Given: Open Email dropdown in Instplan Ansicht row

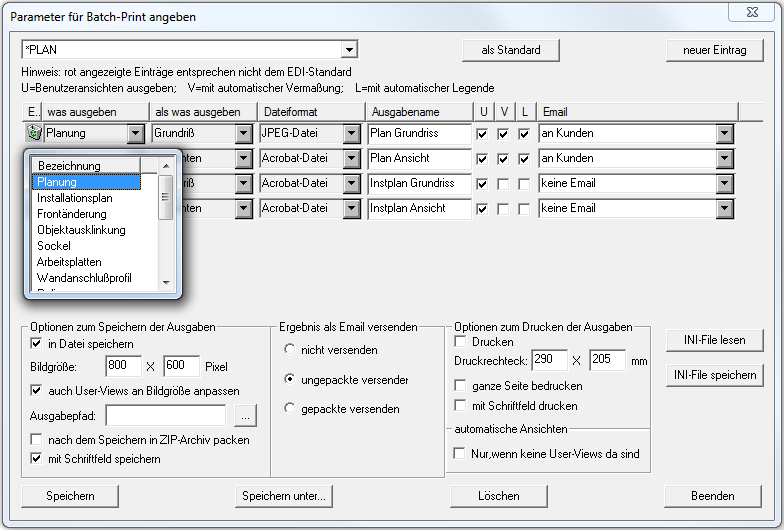Looking at the screenshot, I should (x=724, y=208).
